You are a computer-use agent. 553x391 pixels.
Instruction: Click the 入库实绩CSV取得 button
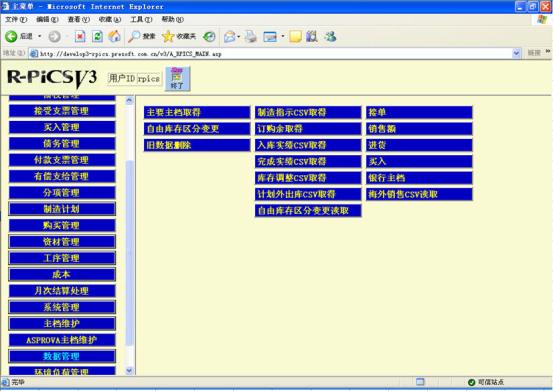click(x=308, y=145)
